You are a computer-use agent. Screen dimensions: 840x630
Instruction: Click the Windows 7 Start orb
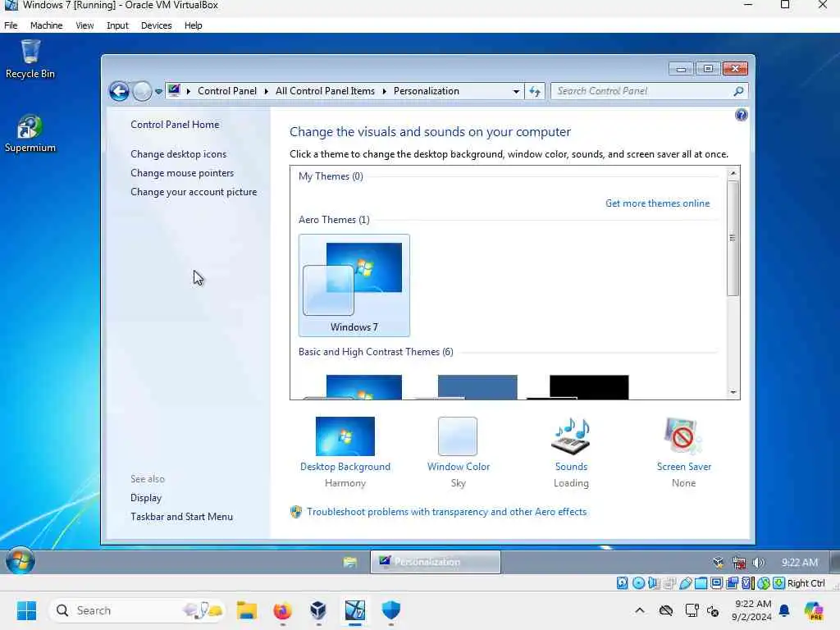[x=21, y=561]
